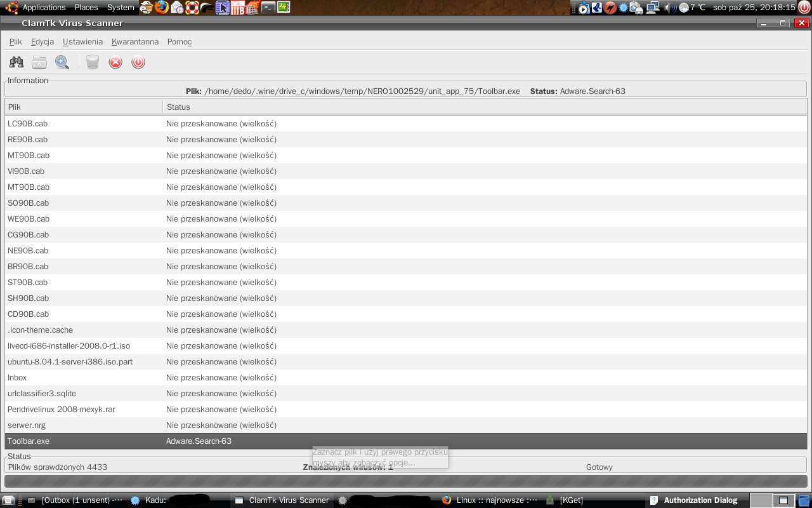Switch to Outbox (1 unsent) taskbar window
The height and width of the screenshot is (508, 812).
(x=74, y=500)
